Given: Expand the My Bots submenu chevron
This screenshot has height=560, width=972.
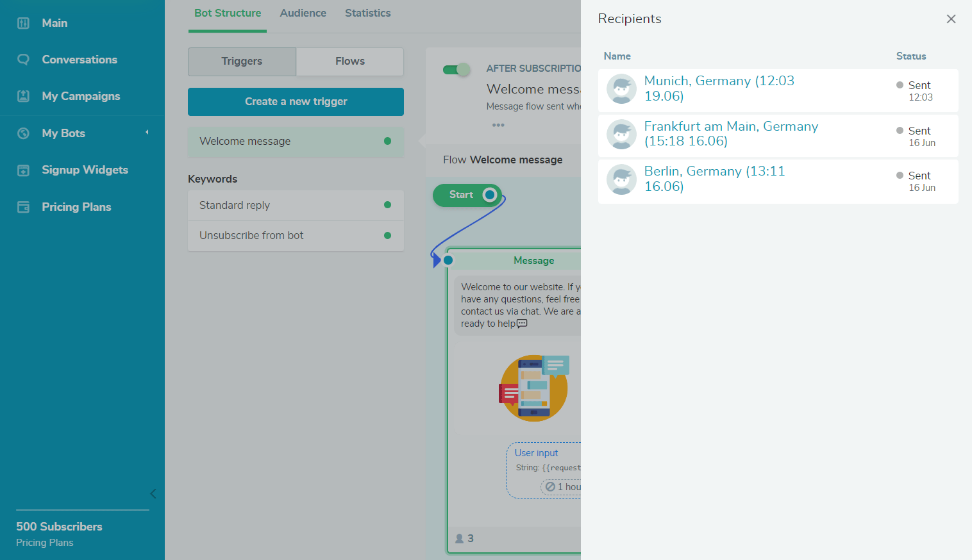Looking at the screenshot, I should (146, 133).
